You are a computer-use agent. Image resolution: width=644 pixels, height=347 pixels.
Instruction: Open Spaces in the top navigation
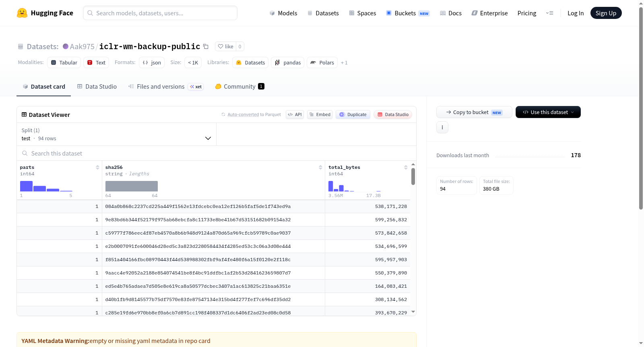point(362,13)
